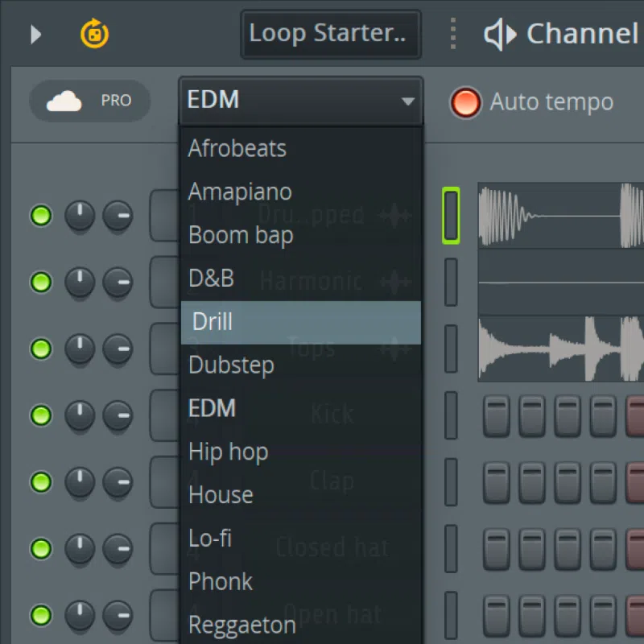Select Amapiano from the genre list

[300, 192]
